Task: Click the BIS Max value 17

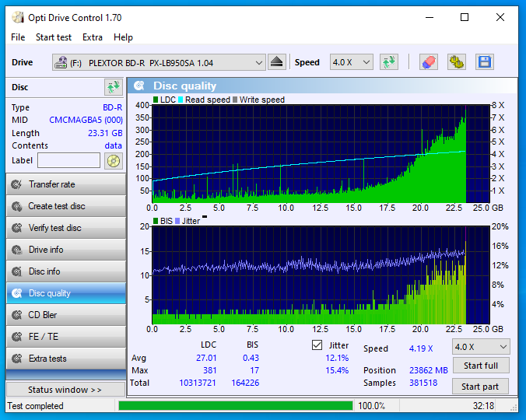Action: point(254,370)
